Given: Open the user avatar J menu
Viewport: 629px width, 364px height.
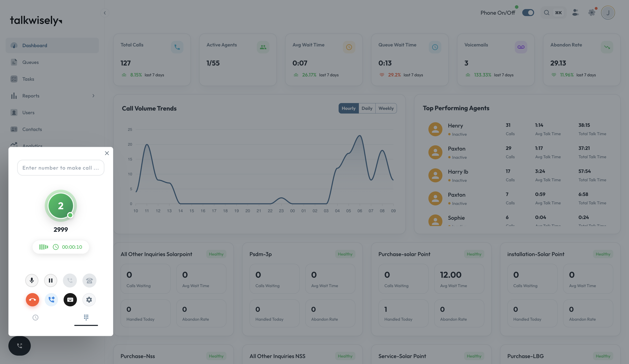Looking at the screenshot, I should point(608,13).
